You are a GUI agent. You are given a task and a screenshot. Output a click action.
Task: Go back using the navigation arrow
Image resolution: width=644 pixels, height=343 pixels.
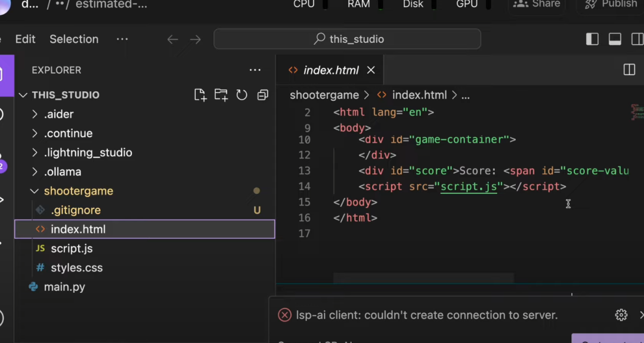[x=173, y=39]
